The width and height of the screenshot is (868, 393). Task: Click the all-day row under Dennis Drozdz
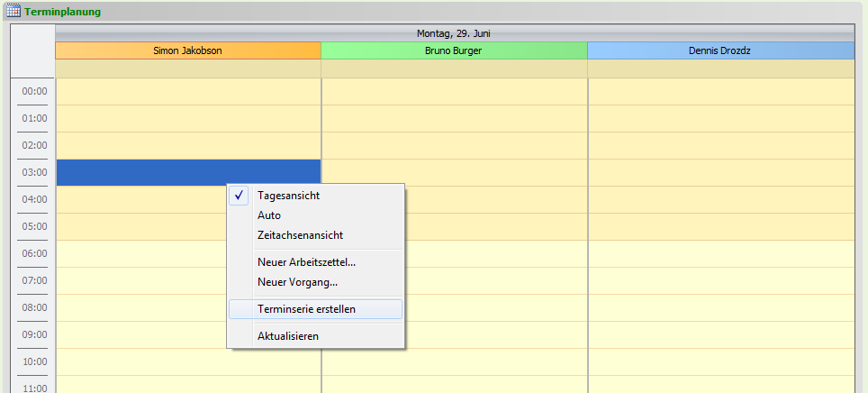721,69
